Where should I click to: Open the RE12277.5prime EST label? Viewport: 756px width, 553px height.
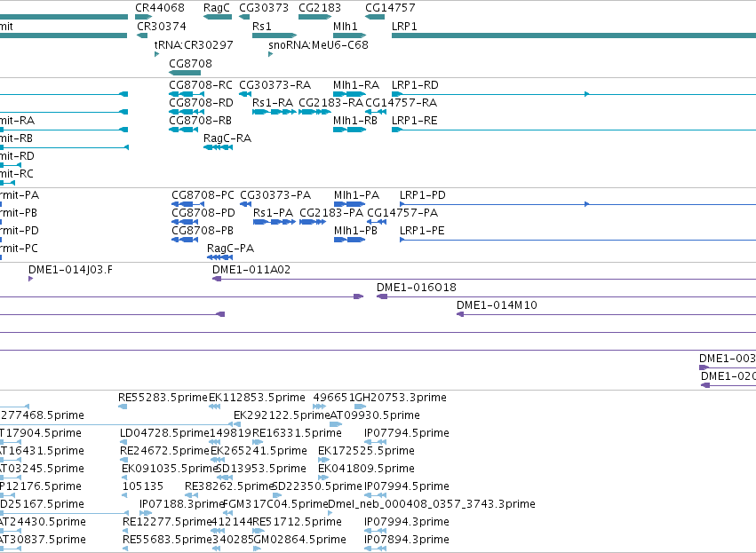[168, 523]
